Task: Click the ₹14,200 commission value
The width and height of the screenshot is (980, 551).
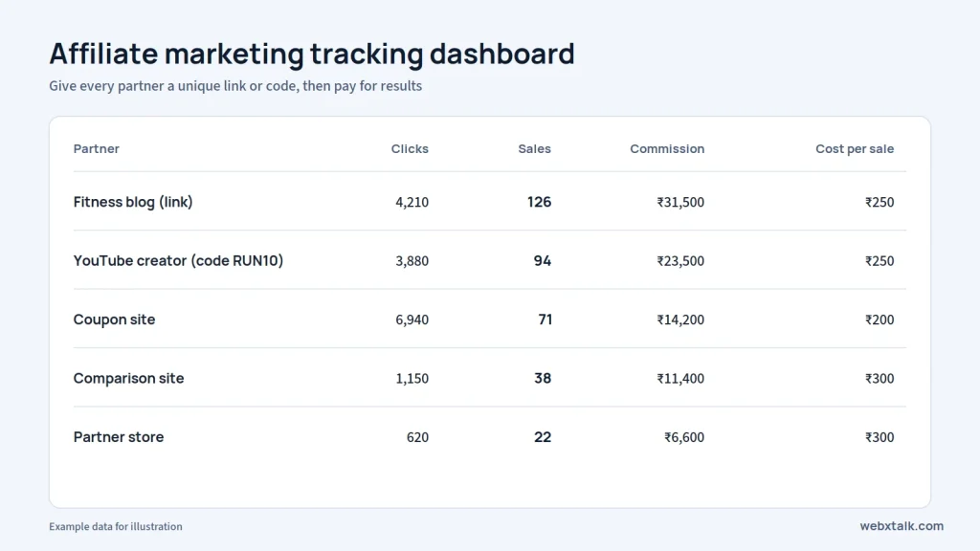Action: point(680,320)
